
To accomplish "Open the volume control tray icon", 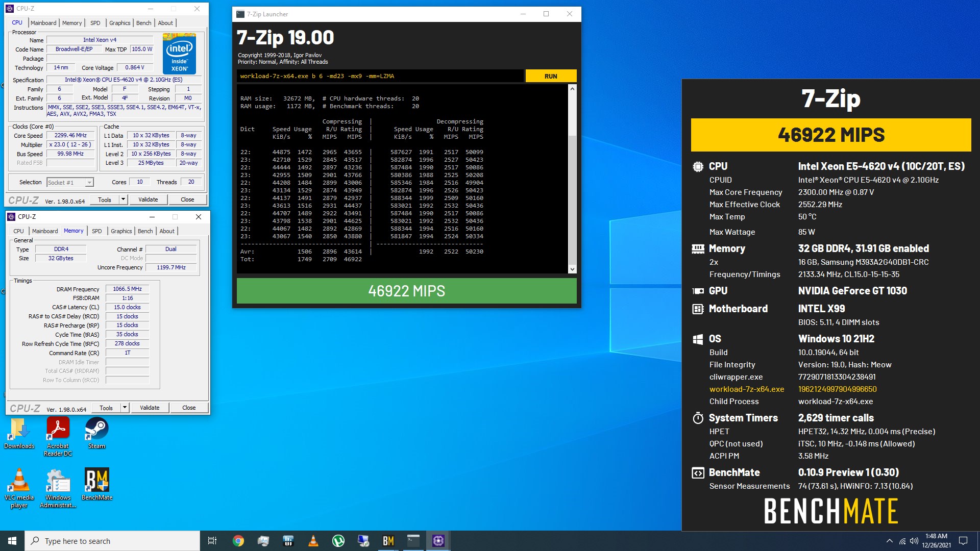I will (x=914, y=541).
